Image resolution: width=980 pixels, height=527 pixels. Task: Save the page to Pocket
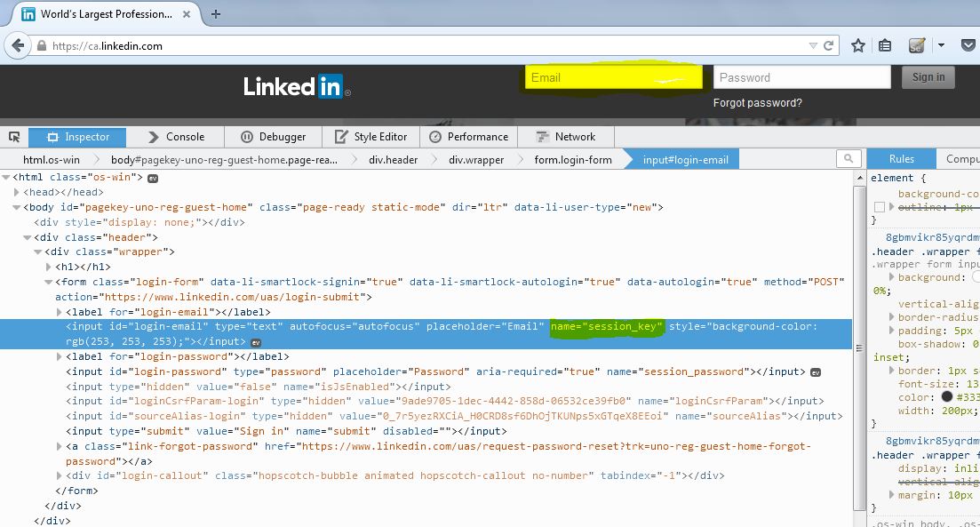coord(968,44)
